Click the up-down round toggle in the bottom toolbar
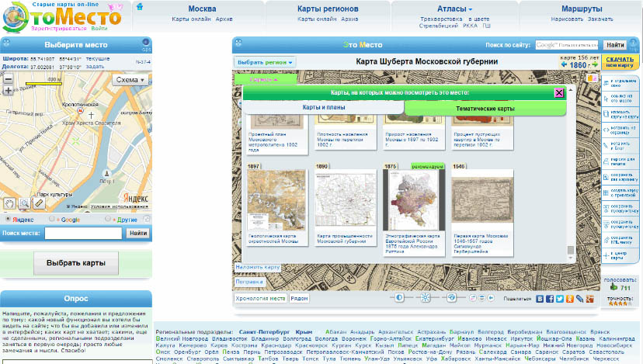The image size is (643, 364). [481, 298]
